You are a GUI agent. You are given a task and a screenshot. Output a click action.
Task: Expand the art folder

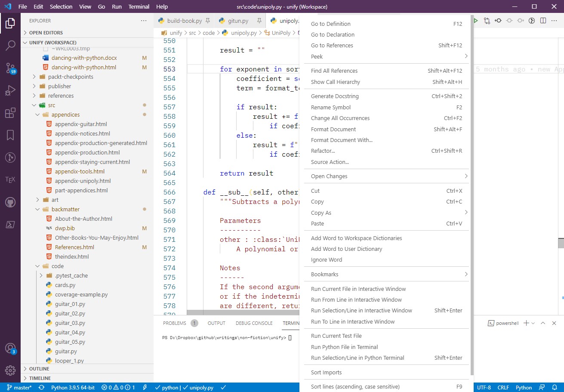(x=55, y=200)
